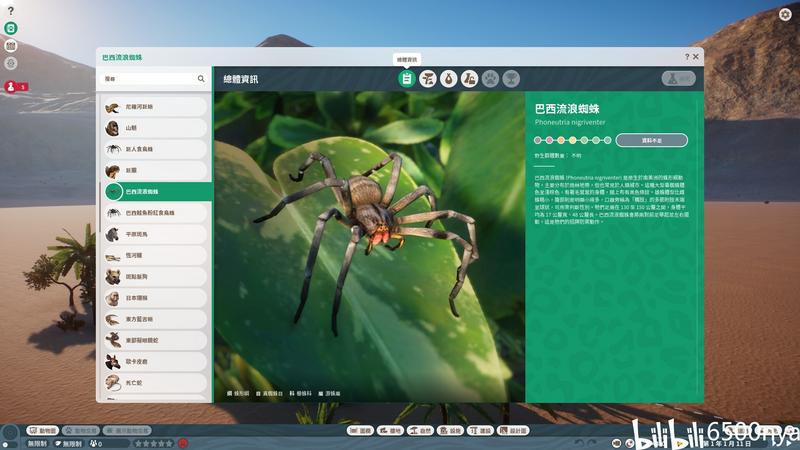Select 山魈 in the animal list

pos(155,128)
